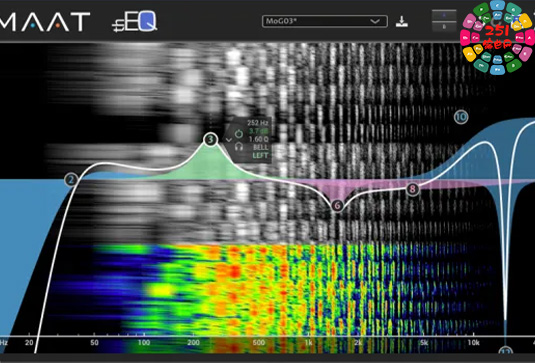The width and height of the screenshot is (535, 363).
Task: Select EQ band node 3
Action: click(211, 139)
